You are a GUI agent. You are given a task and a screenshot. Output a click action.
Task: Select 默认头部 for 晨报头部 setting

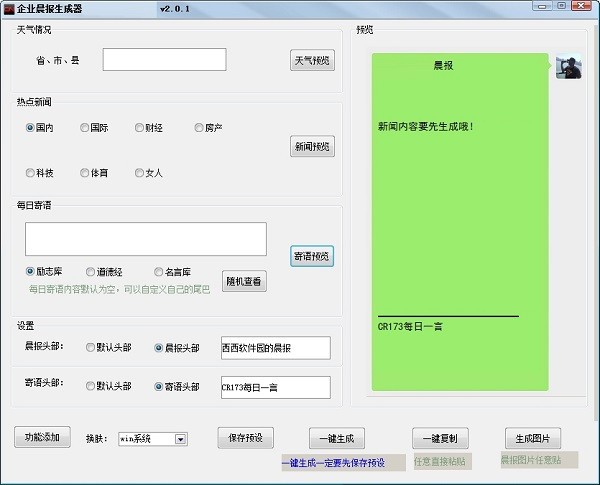click(91, 348)
